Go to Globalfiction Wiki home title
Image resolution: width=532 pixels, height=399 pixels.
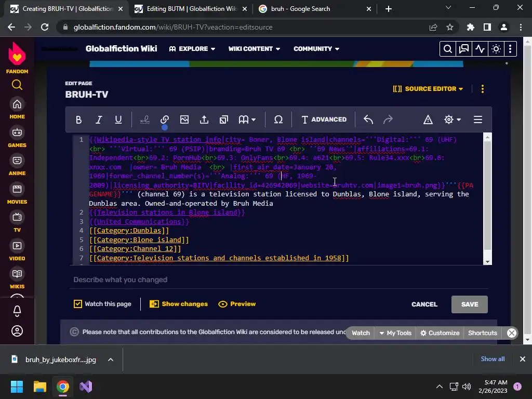121,49
